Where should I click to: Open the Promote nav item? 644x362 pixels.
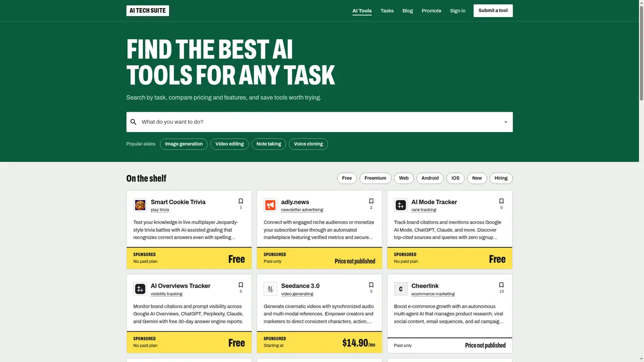point(431,11)
